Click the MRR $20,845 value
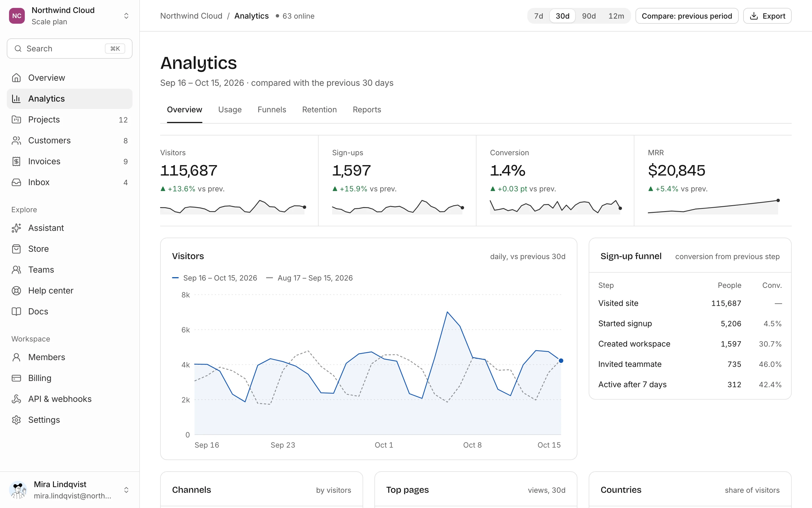Viewport: 812px width, 508px height. pos(676,170)
